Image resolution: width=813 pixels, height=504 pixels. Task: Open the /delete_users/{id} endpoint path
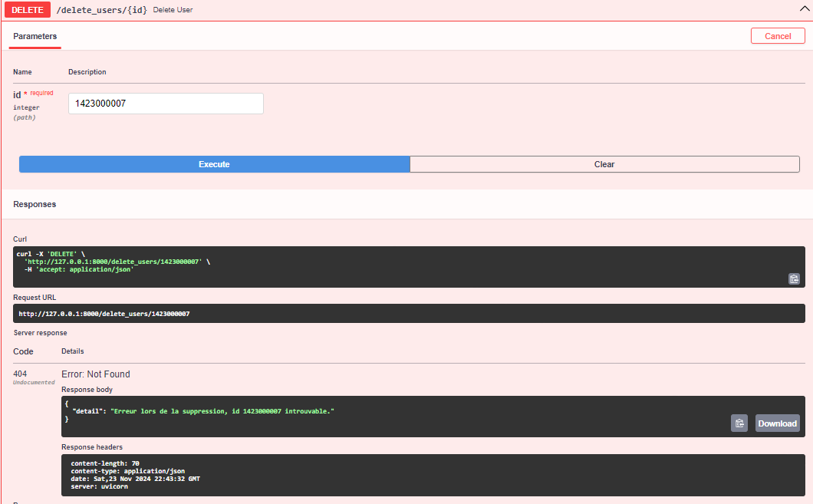tap(100, 9)
